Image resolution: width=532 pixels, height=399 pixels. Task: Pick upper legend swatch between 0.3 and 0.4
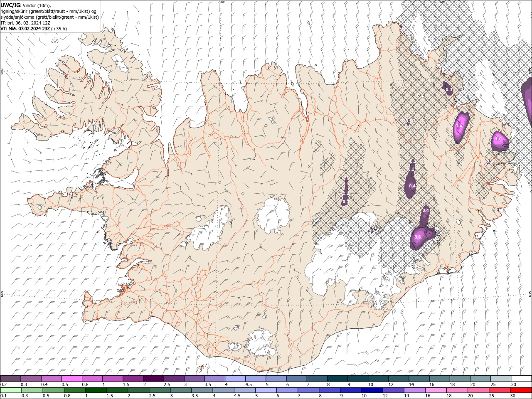click(x=31, y=379)
